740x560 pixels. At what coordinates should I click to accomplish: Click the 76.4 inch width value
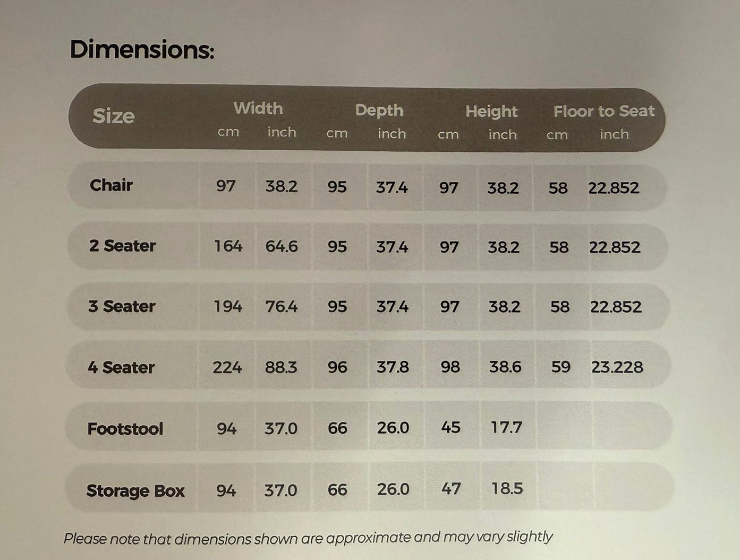pos(282,306)
